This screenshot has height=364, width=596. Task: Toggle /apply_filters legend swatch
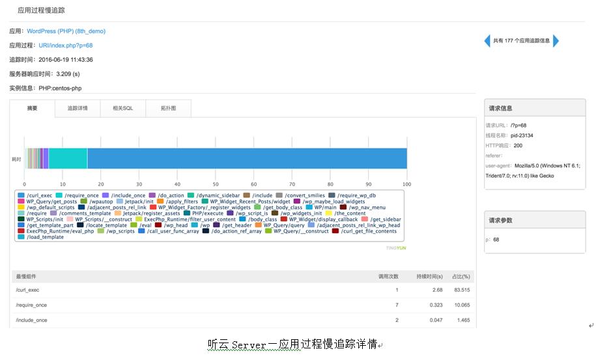point(160,201)
